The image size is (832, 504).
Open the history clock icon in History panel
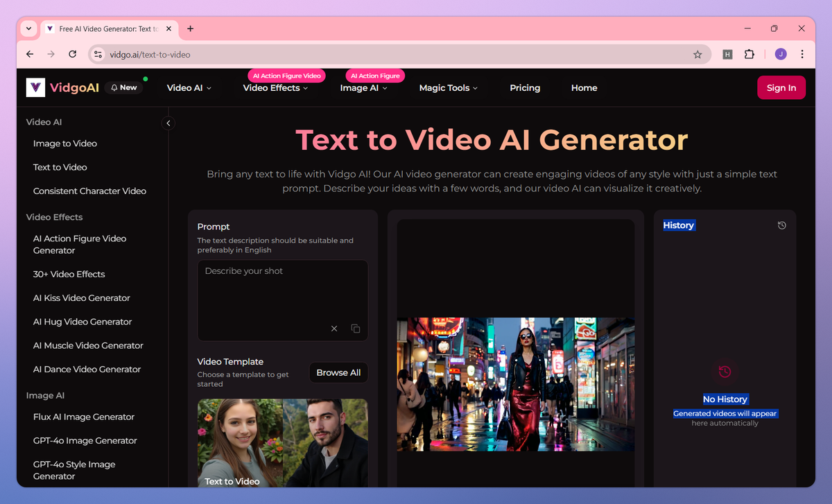[782, 225]
